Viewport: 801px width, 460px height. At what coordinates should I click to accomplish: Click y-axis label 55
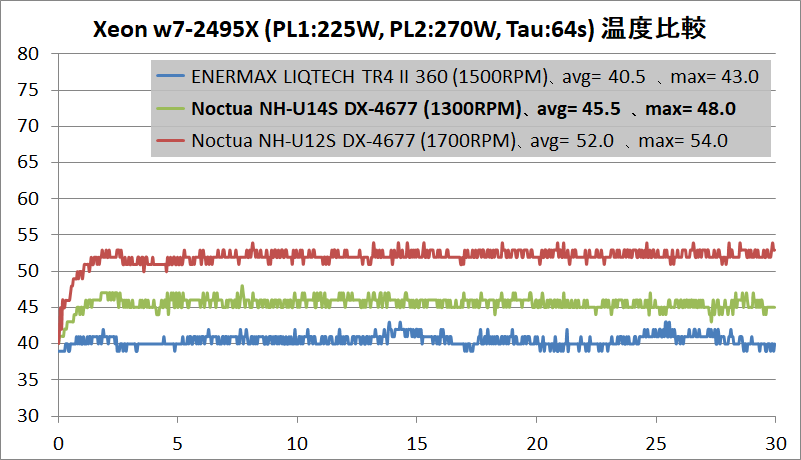click(28, 235)
